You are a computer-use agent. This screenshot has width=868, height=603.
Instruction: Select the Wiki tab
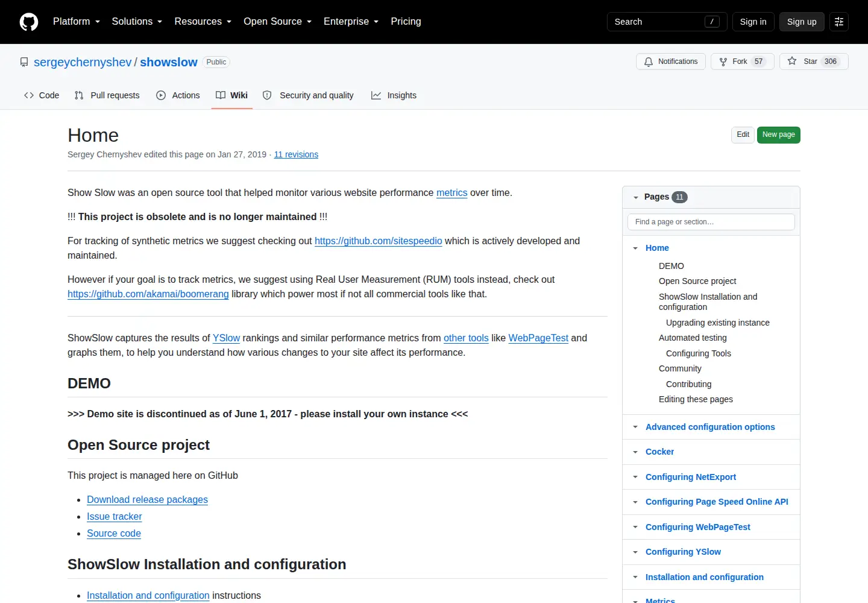[x=232, y=95]
